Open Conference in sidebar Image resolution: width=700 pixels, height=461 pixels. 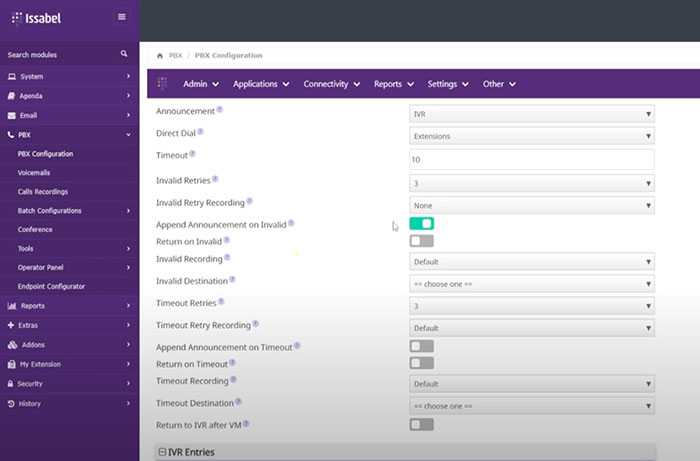35,230
